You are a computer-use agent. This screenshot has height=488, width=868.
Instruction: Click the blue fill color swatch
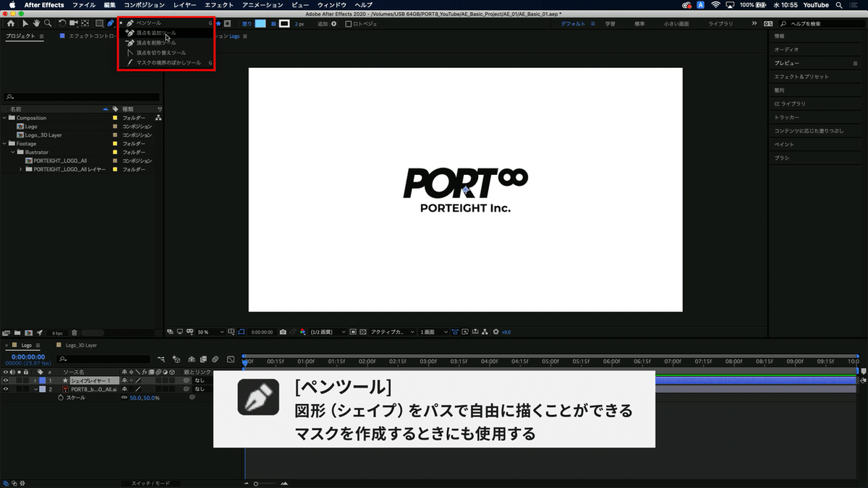click(x=260, y=23)
